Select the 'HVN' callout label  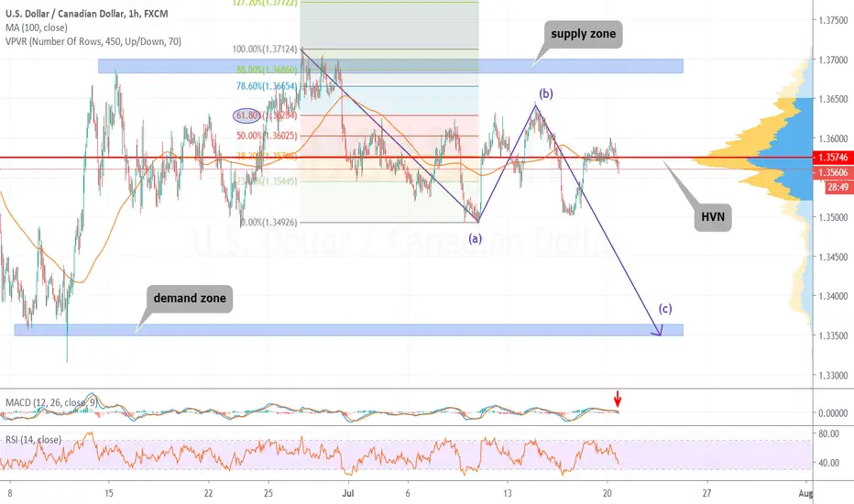pyautogui.click(x=713, y=217)
